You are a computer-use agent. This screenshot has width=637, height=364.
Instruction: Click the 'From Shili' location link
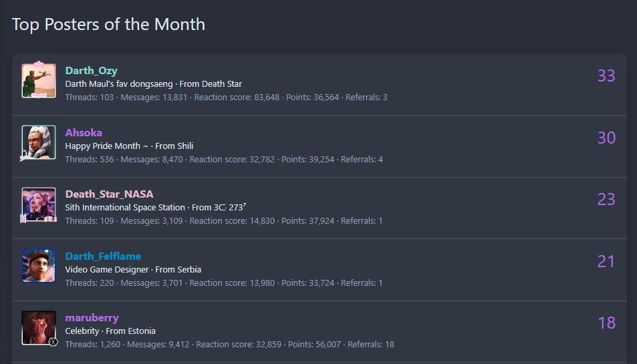pyautogui.click(x=174, y=146)
